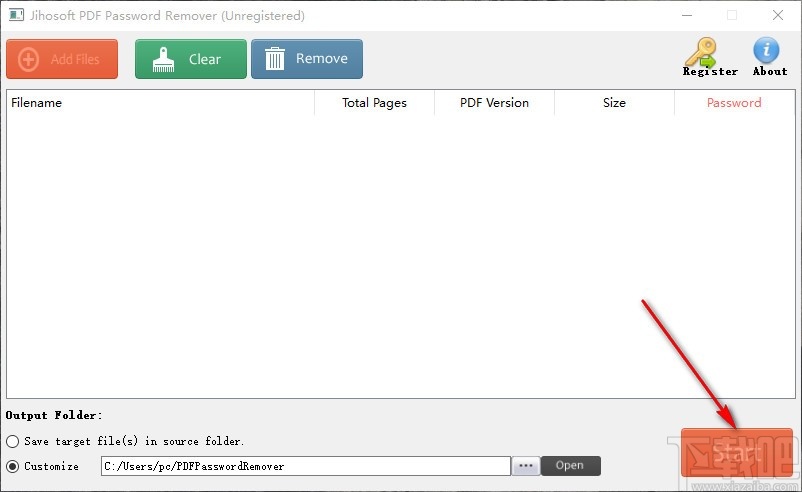Click the Remove button
Screen dimensions: 802x492
pos(307,59)
